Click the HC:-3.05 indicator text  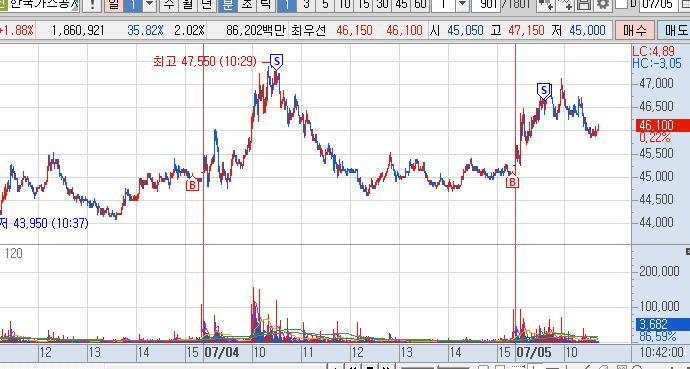click(x=657, y=63)
